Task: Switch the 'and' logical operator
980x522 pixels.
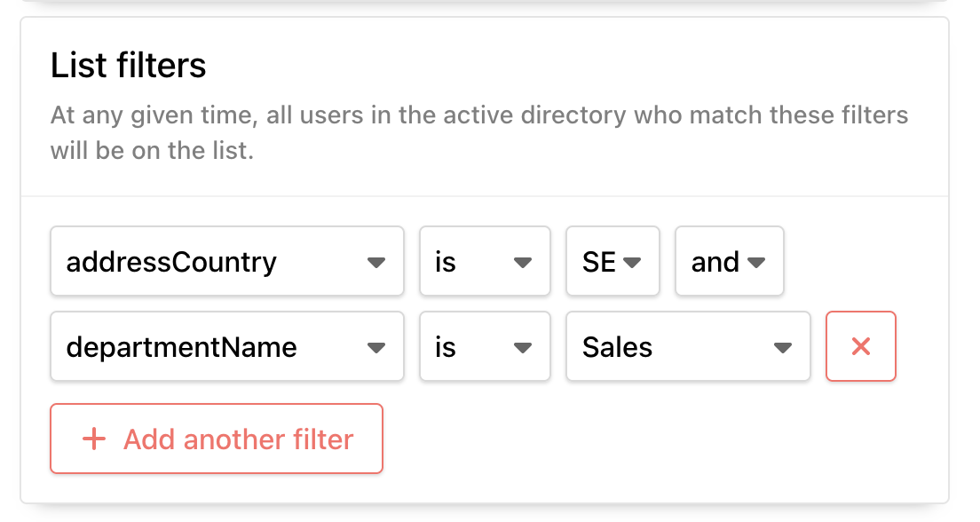Action: [730, 261]
